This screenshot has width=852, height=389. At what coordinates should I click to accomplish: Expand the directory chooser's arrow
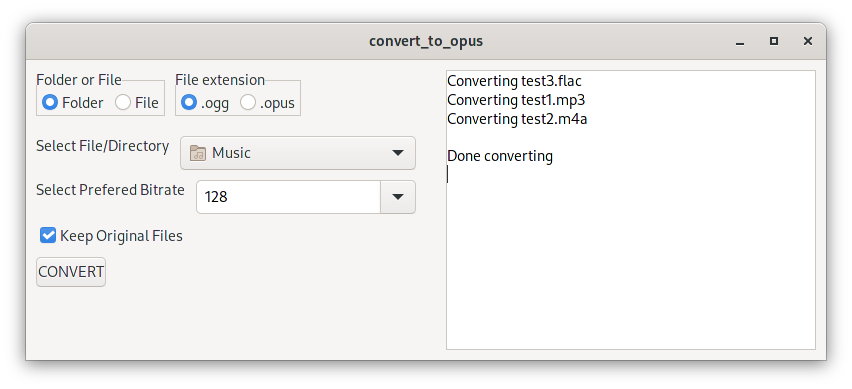398,153
